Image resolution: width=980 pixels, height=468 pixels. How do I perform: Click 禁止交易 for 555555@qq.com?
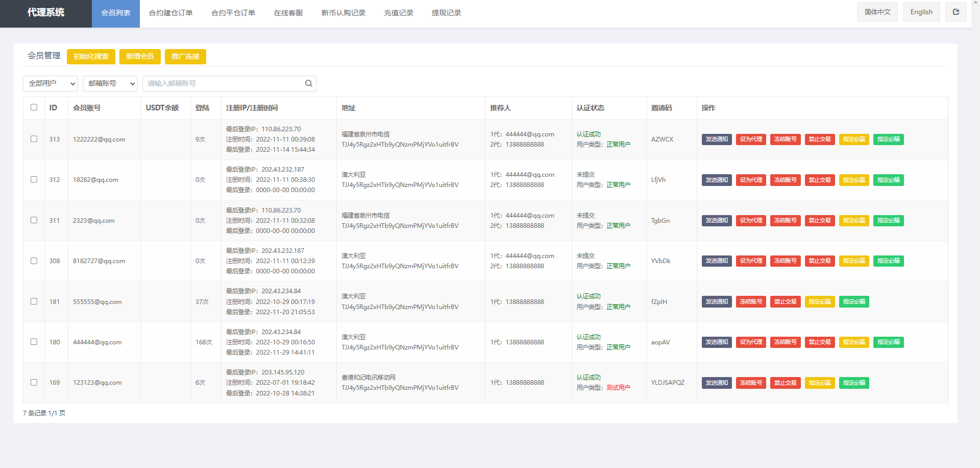(x=785, y=301)
